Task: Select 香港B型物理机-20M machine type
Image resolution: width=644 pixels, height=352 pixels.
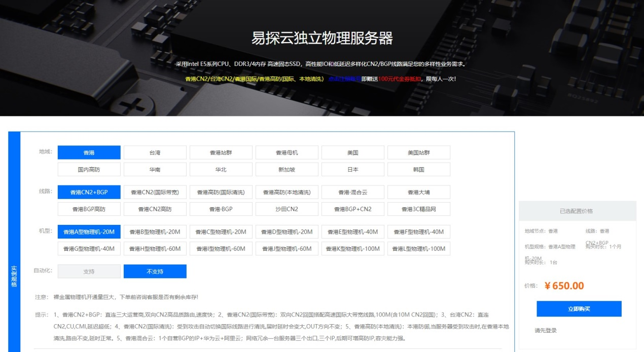Action: pyautogui.click(x=155, y=231)
